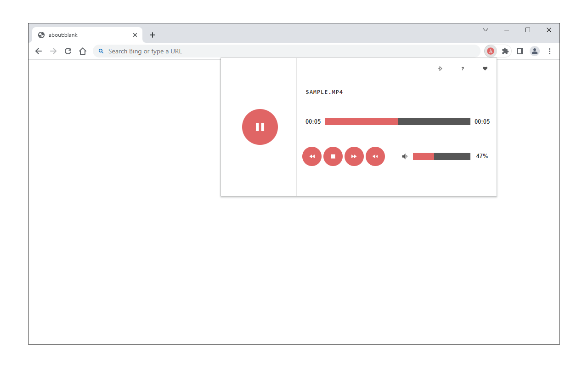The width and height of the screenshot is (588, 368).
Task: Click the elapsed time left of progress bar
Action: pyautogui.click(x=313, y=122)
